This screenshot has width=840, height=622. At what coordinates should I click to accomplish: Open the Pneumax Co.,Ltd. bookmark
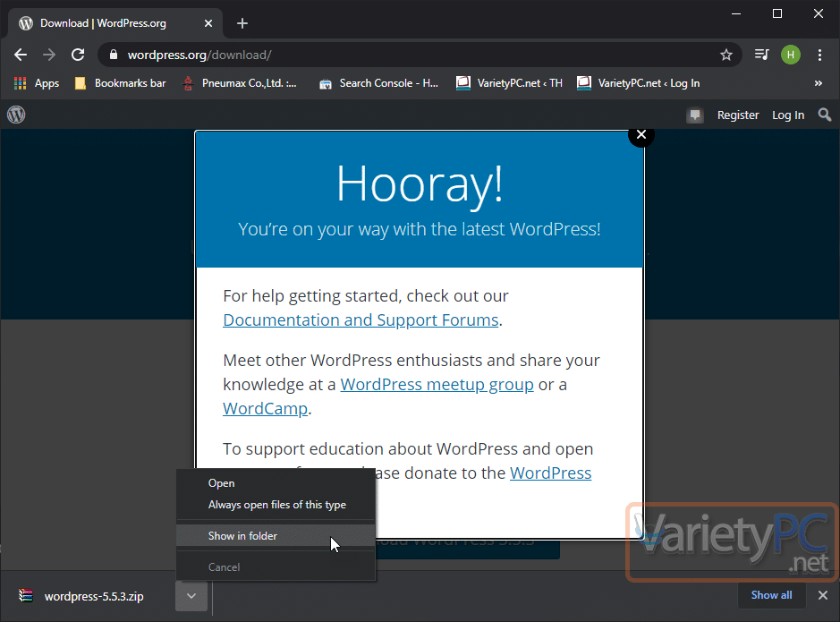pyautogui.click(x=240, y=83)
